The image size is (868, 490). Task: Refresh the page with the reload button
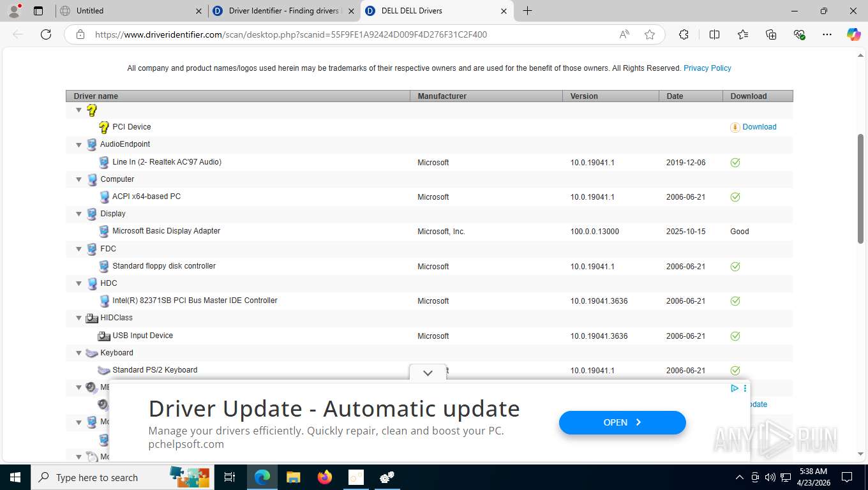coord(46,34)
